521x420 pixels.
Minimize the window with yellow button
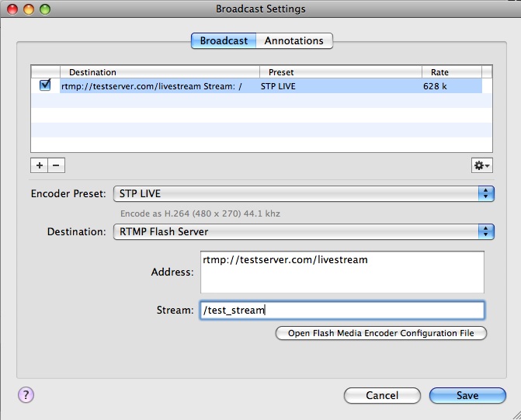[29, 9]
